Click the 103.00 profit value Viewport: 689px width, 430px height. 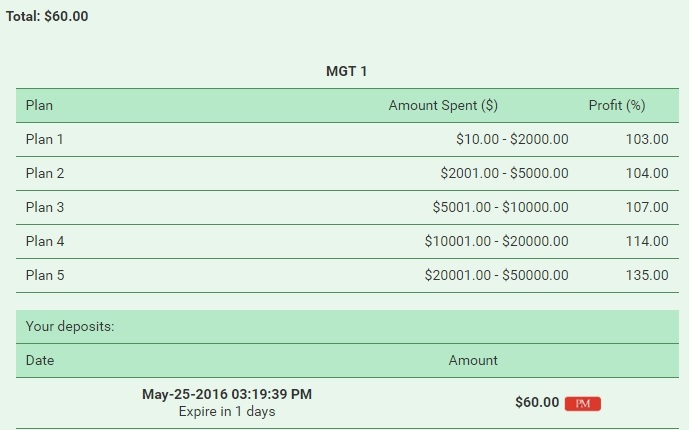pyautogui.click(x=646, y=139)
